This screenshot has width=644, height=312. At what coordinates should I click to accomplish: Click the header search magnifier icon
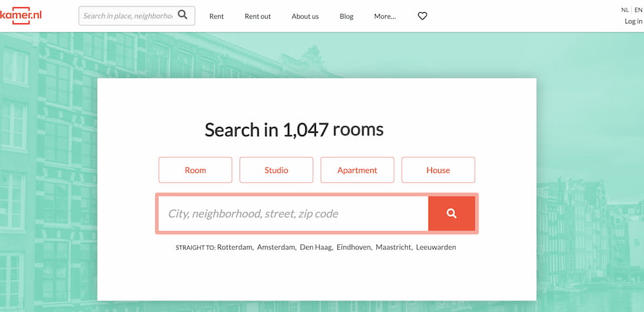click(x=182, y=15)
